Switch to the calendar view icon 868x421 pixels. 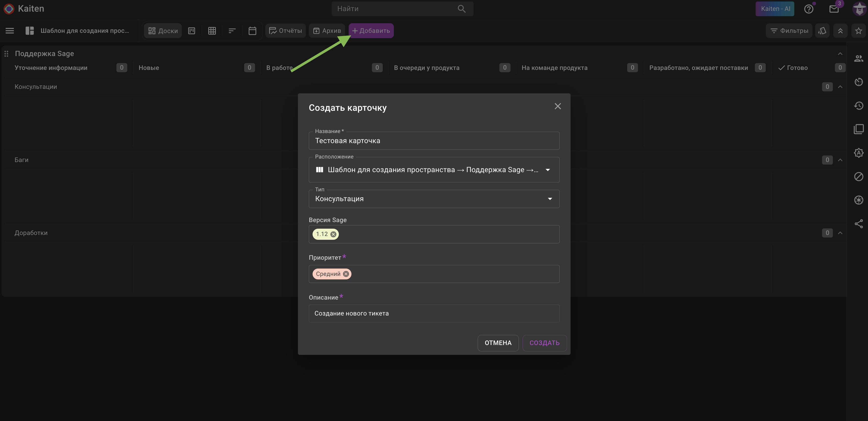[252, 31]
